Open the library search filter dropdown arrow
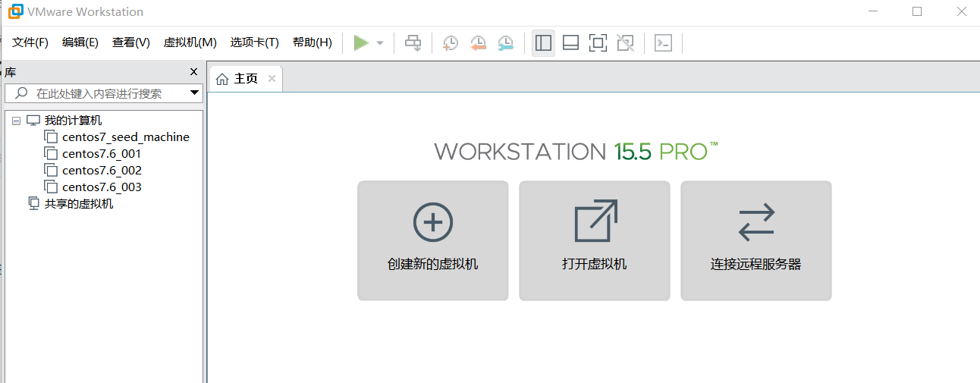 (x=195, y=93)
